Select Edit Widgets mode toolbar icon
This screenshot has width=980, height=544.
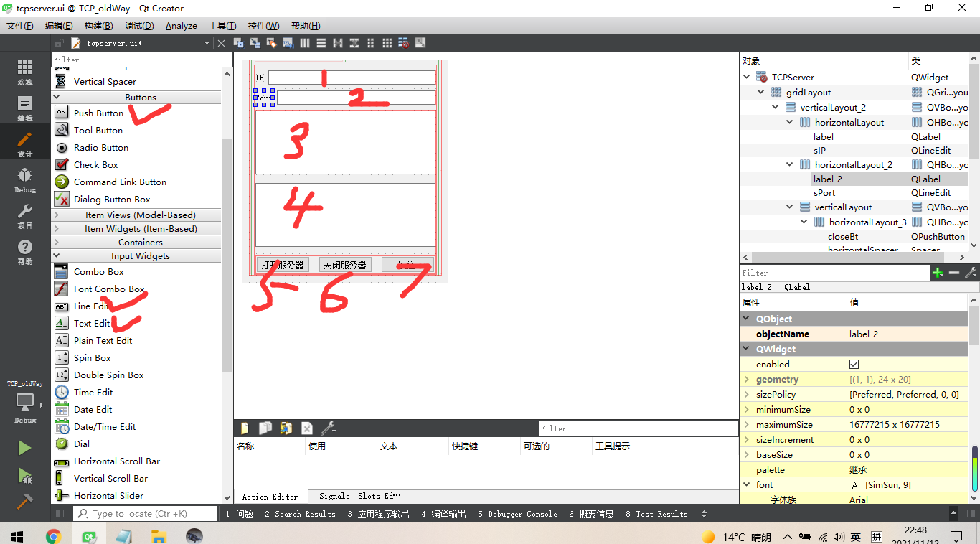(237, 43)
